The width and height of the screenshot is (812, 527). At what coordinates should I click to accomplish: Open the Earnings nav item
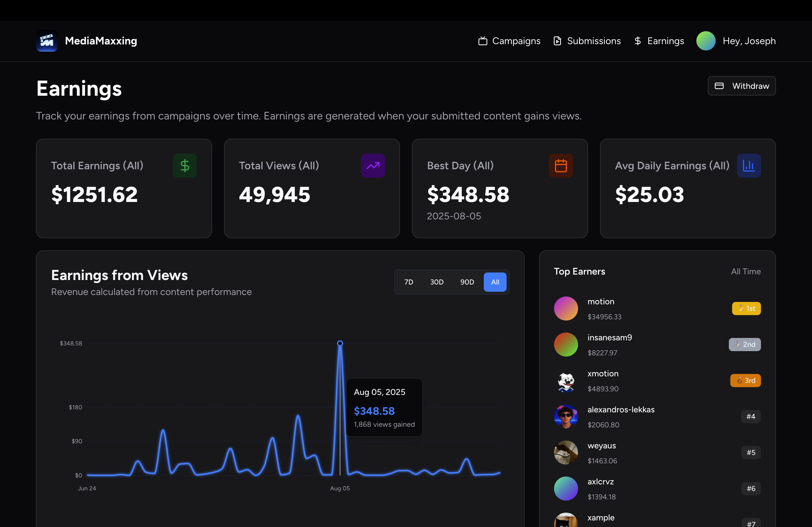pos(659,41)
